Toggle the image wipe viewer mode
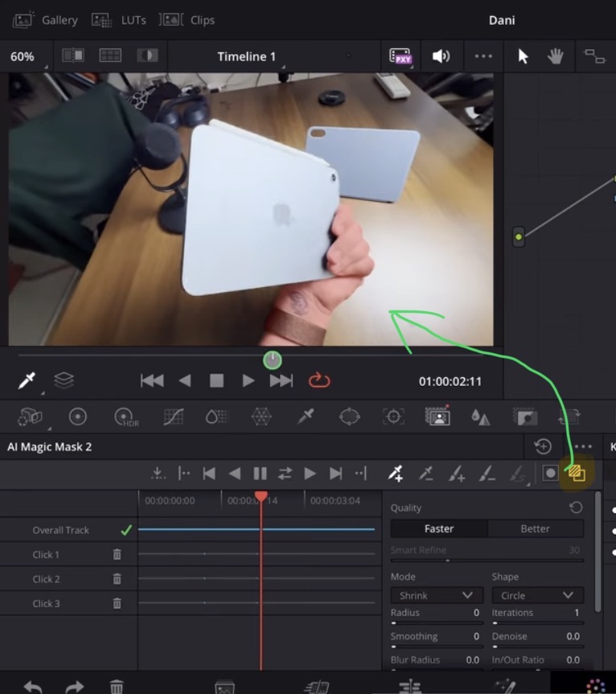 pos(73,55)
